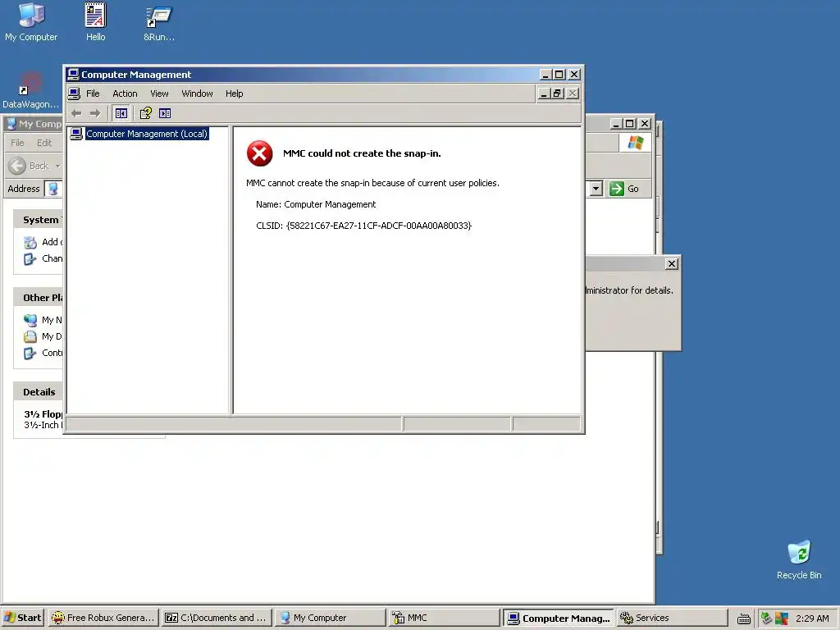Open the Action menu
Viewport: 840px width, 630px height.
pyautogui.click(x=125, y=94)
